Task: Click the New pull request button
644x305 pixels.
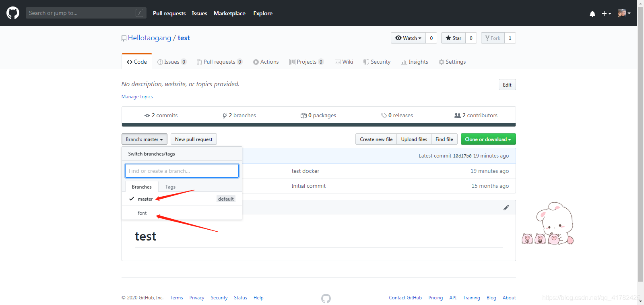Action: [194, 139]
